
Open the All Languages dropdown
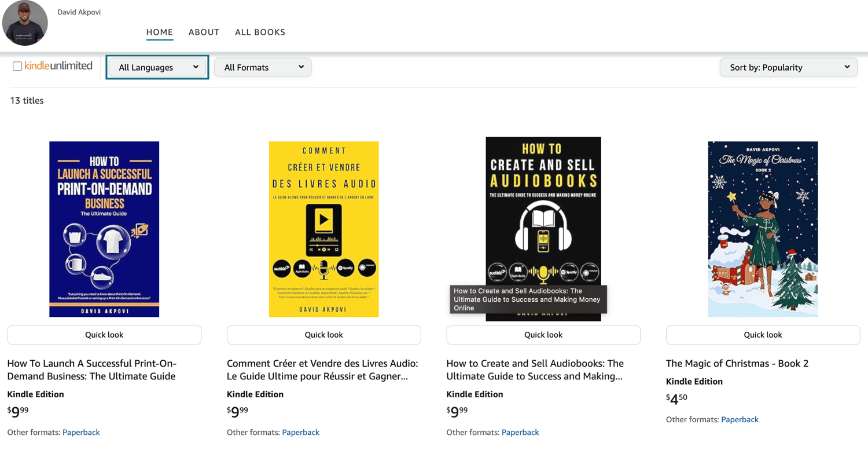(157, 67)
